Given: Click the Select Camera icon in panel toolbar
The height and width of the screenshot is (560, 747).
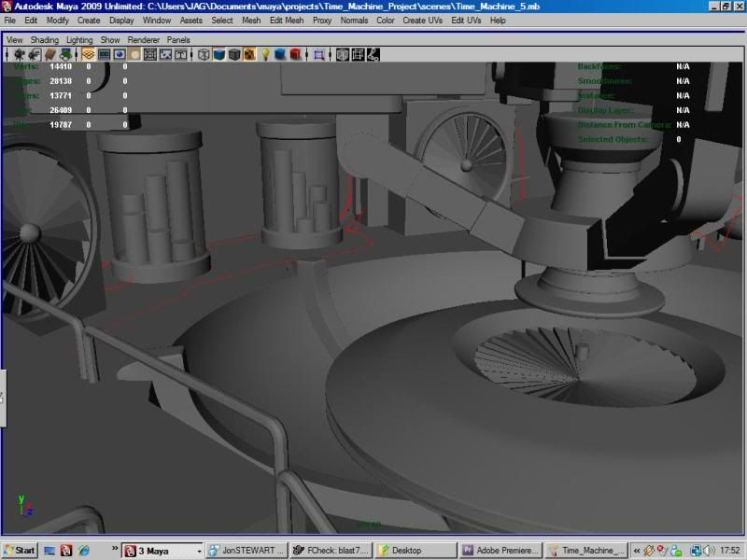Looking at the screenshot, I should tap(19, 55).
